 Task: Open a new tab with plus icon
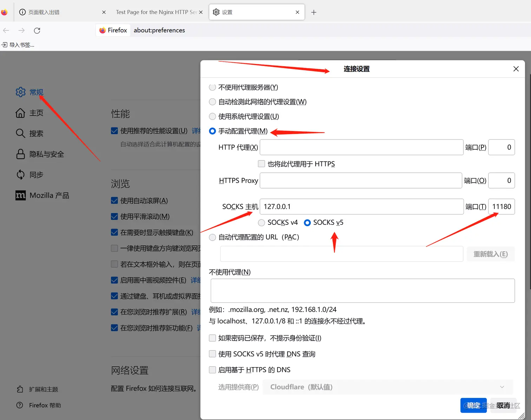point(314,12)
